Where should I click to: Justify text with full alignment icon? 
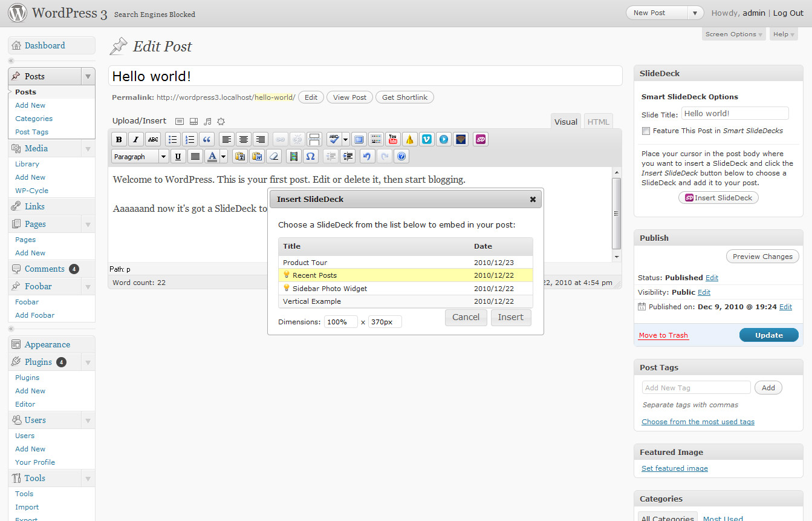click(x=195, y=157)
